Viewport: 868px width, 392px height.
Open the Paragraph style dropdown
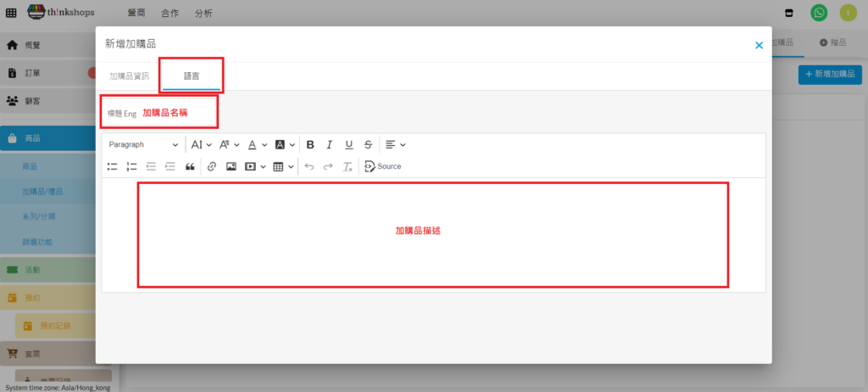[143, 145]
